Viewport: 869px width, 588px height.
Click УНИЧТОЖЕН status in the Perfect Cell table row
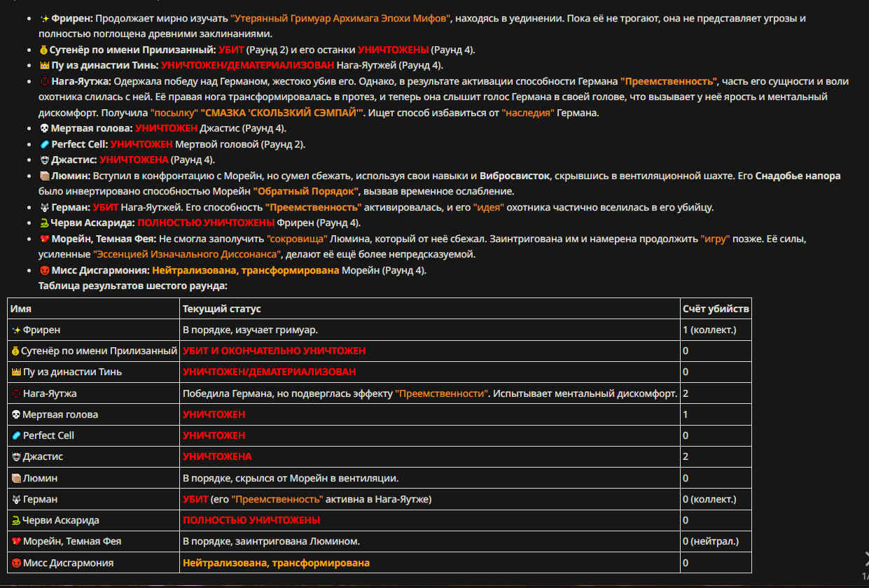[x=214, y=435]
